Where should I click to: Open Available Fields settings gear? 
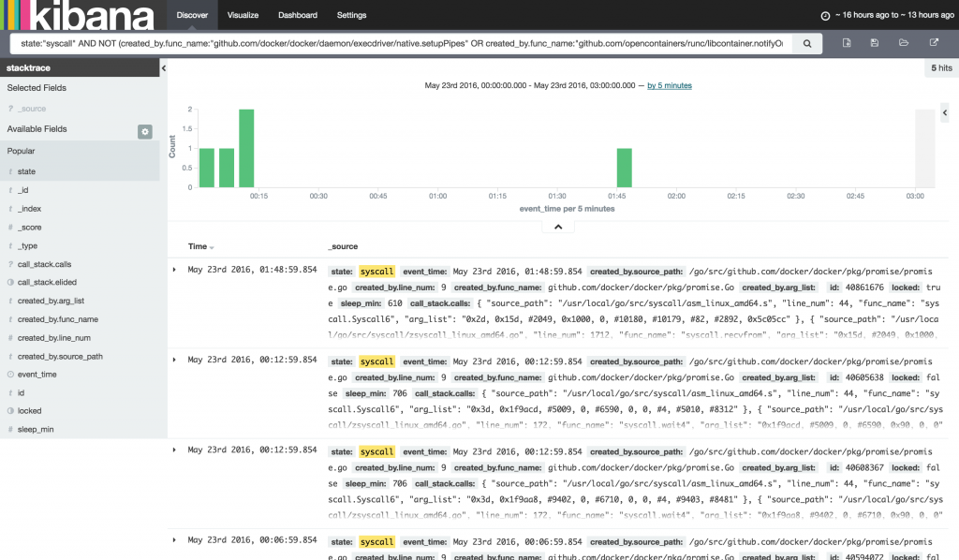[x=144, y=131]
